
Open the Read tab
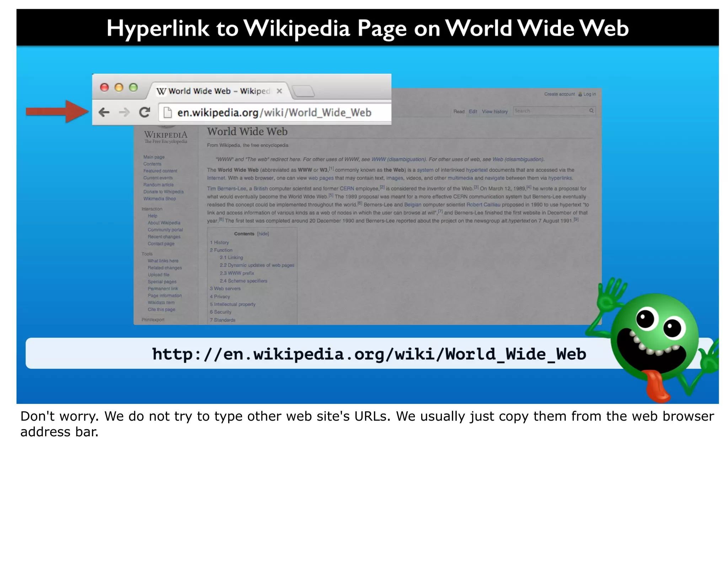459,112
